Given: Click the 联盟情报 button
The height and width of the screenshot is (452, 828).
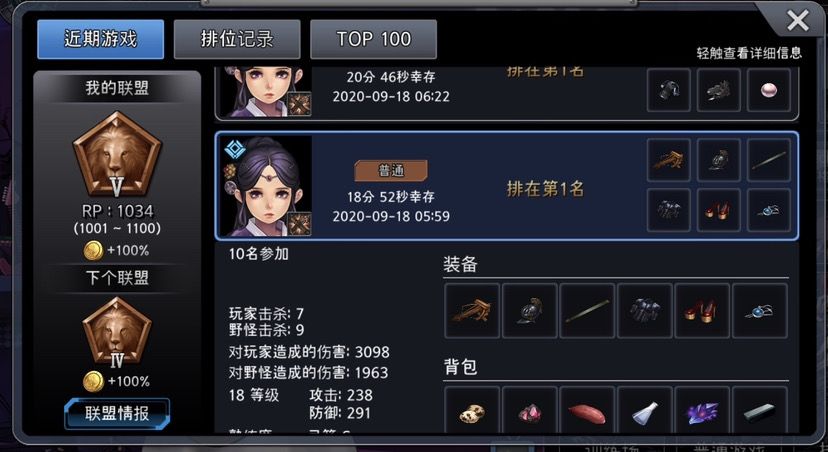Looking at the screenshot, I should point(117,413).
